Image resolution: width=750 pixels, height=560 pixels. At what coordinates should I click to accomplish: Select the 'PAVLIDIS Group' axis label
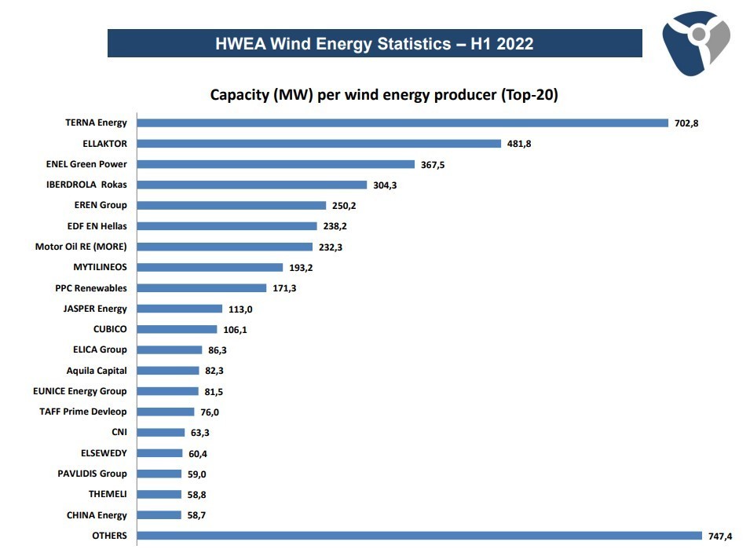coord(93,474)
